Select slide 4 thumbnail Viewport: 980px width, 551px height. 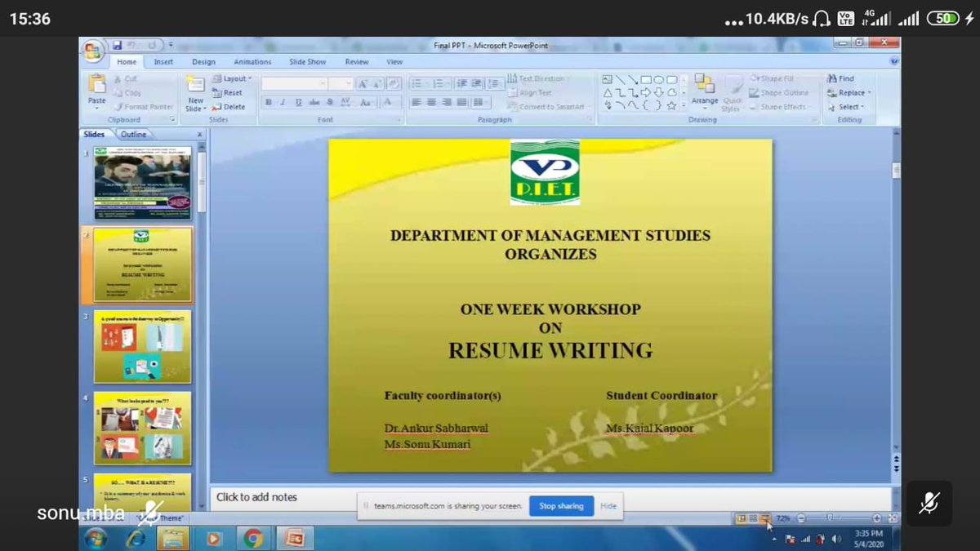pyautogui.click(x=143, y=428)
